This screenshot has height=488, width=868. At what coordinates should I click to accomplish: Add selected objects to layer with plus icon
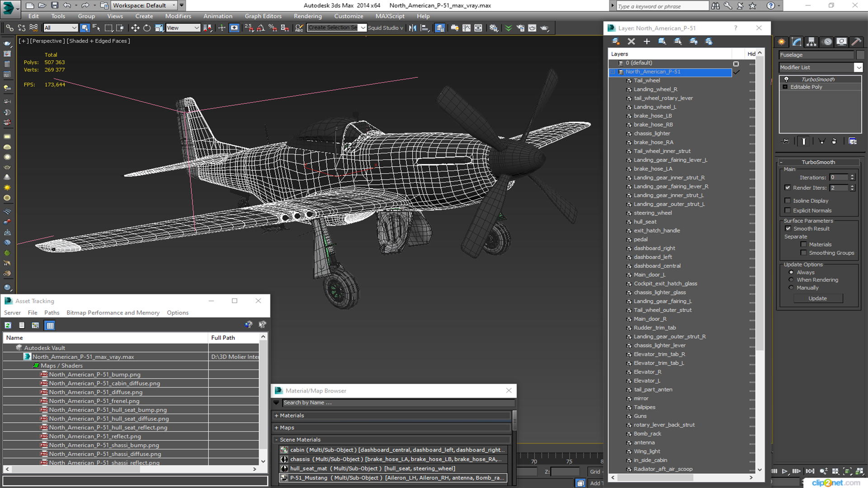pyautogui.click(x=647, y=42)
